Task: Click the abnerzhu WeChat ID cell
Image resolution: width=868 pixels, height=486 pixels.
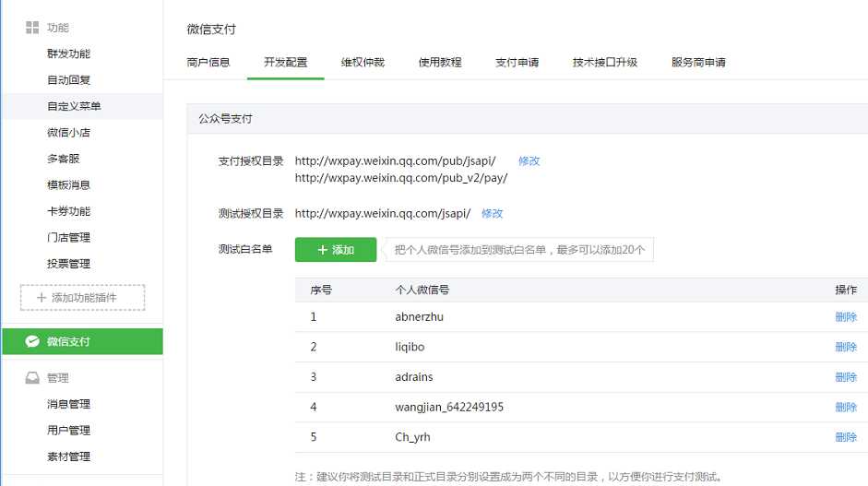Action: tap(419, 317)
